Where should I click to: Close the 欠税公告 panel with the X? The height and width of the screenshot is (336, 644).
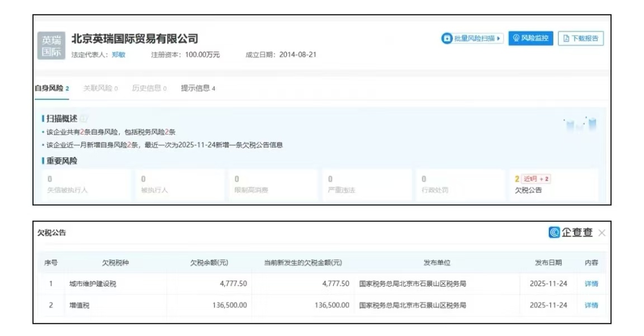[602, 233]
